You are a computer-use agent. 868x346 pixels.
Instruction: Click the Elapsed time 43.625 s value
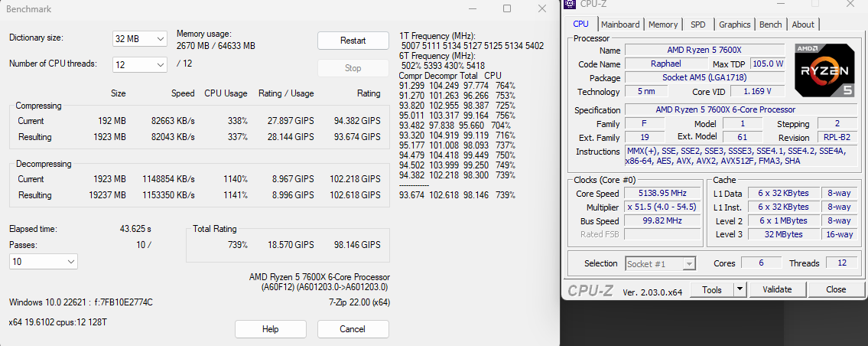(x=135, y=228)
